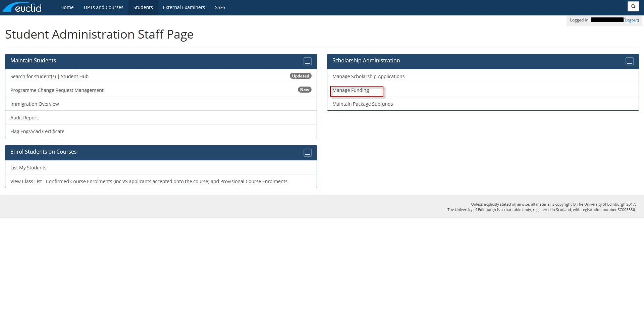644x321 pixels.
Task: Open Manage Scholarship Applications
Action: pos(368,76)
